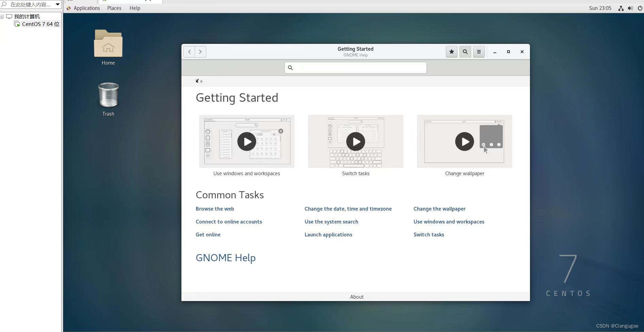Open the clock showing Sun 23:05
The image size is (644, 332).
click(x=600, y=8)
